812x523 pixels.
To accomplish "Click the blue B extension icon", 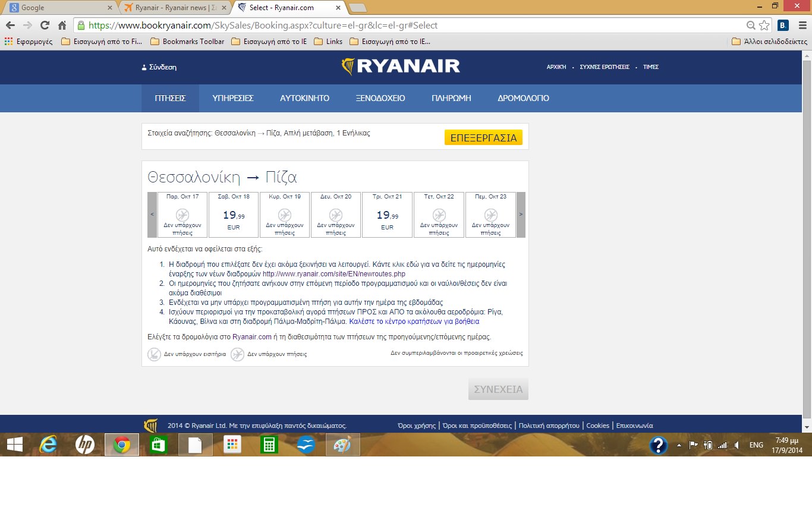I will pos(783,26).
